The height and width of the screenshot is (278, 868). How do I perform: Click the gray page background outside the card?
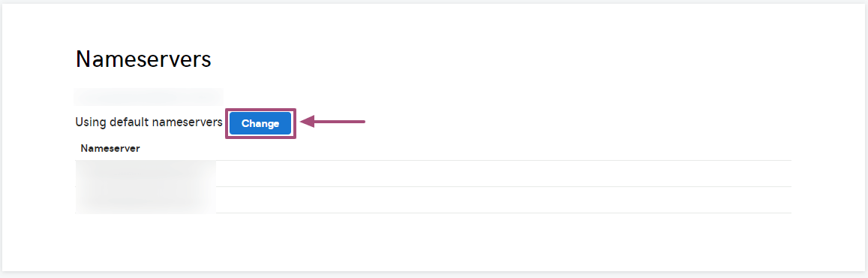[x=434, y=275]
